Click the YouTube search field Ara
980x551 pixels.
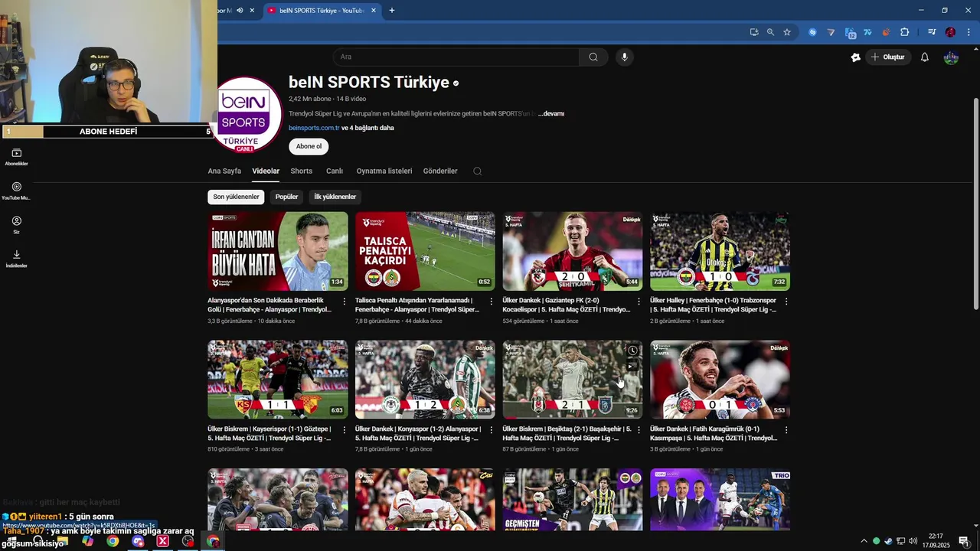tap(456, 57)
